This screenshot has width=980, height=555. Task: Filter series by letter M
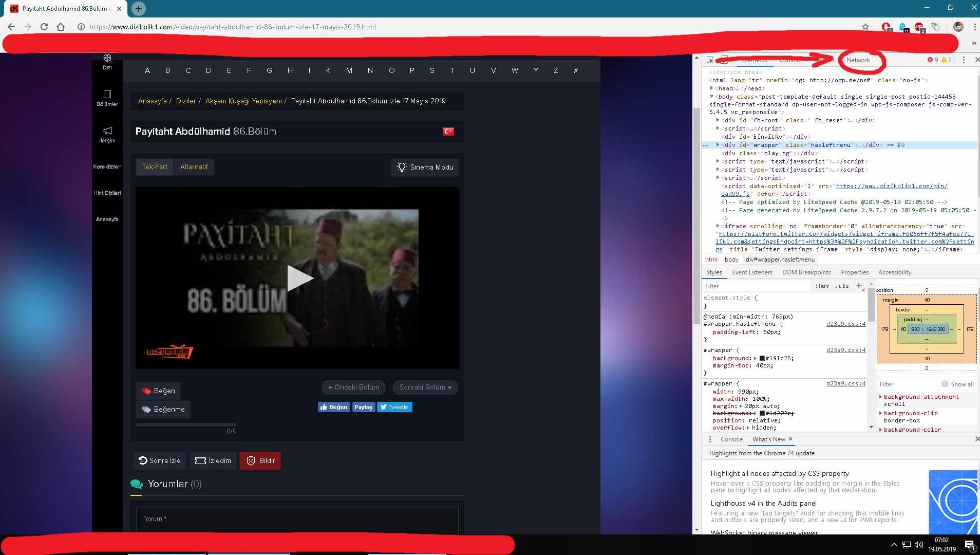[x=349, y=70]
